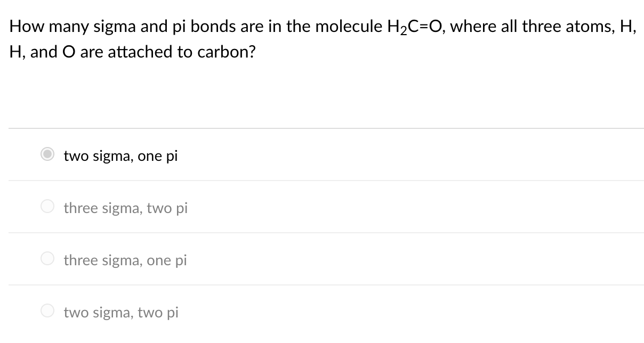This screenshot has width=644, height=343.
Task: Click the empty radio circle beside the last option
Action: click(x=47, y=311)
